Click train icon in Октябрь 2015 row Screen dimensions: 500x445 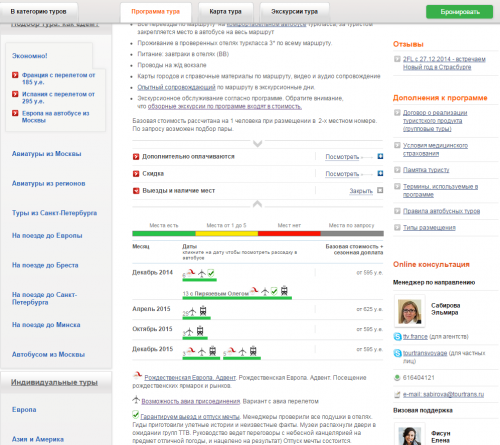(x=200, y=331)
